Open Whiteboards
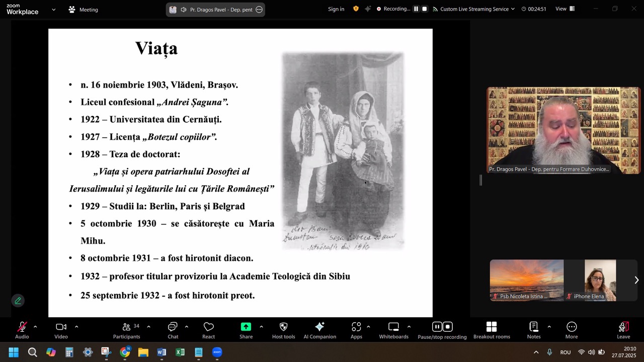644x362 pixels. coord(393,330)
